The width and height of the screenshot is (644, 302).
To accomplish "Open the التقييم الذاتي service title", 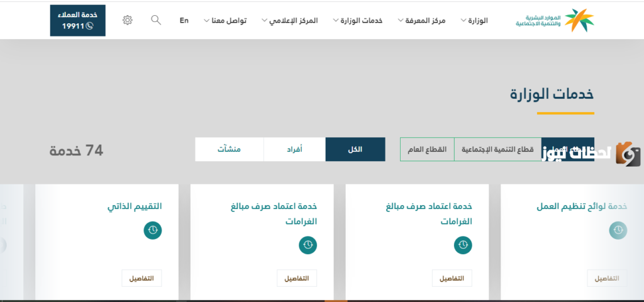I will click(x=135, y=206).
